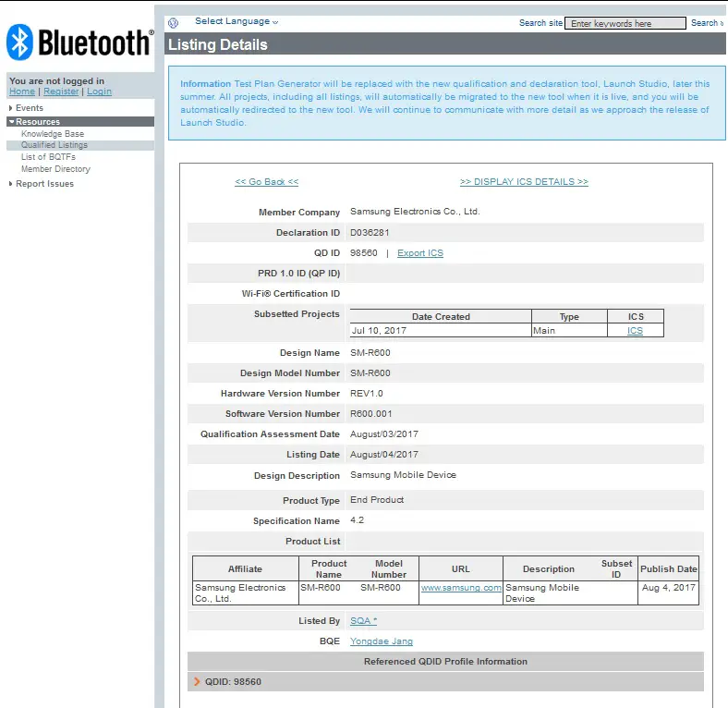Viewport: 728px width, 708px height.
Task: Open List of BQTFs
Action: tap(48, 157)
